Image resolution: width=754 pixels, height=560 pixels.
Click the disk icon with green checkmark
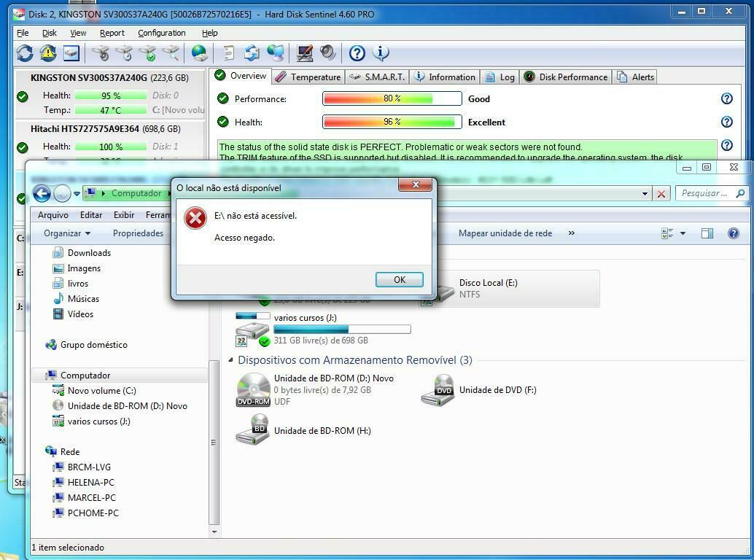(147, 53)
